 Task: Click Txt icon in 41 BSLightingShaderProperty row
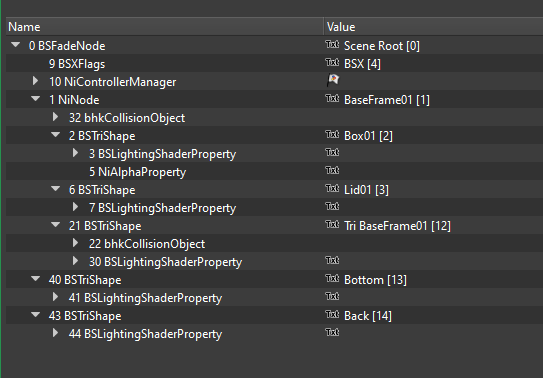(x=332, y=296)
